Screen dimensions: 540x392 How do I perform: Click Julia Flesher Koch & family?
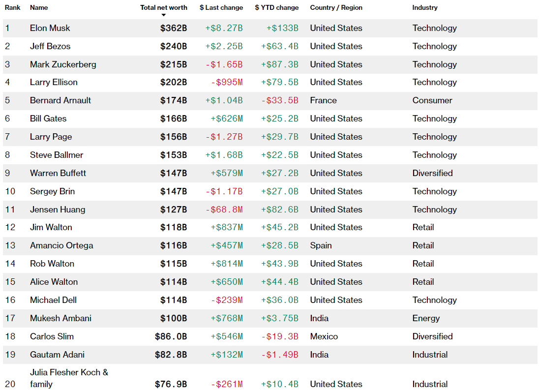tap(69, 378)
